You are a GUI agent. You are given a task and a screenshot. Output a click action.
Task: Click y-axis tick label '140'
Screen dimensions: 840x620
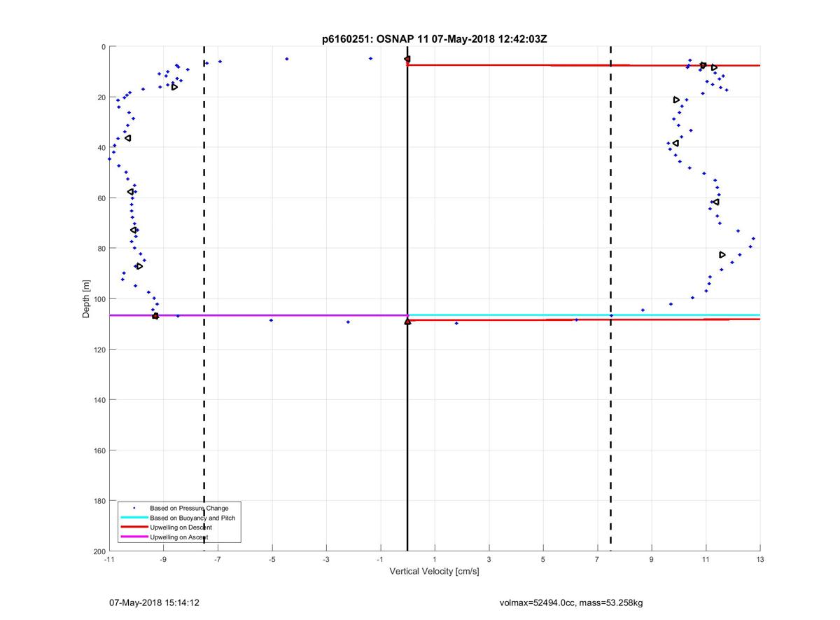99,400
